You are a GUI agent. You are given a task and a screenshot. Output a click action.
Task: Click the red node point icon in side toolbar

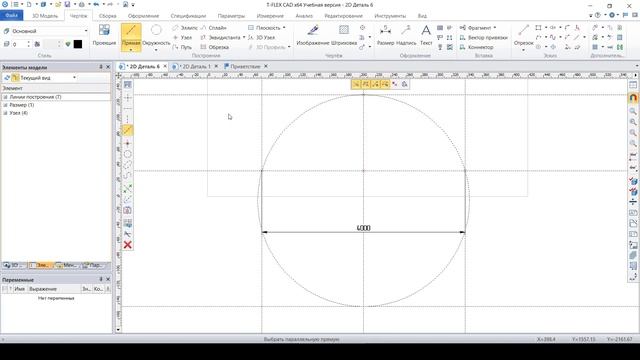pos(128,144)
